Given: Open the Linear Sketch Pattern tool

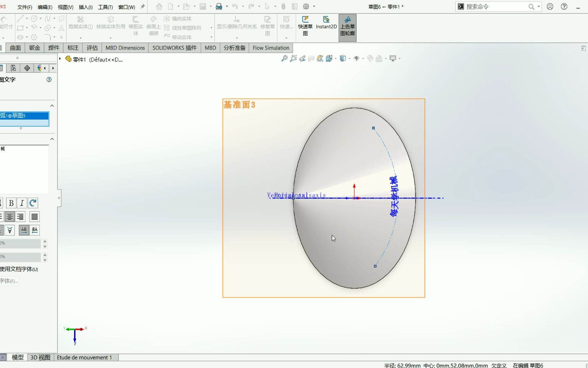Looking at the screenshot, I should pyautogui.click(x=184, y=28).
